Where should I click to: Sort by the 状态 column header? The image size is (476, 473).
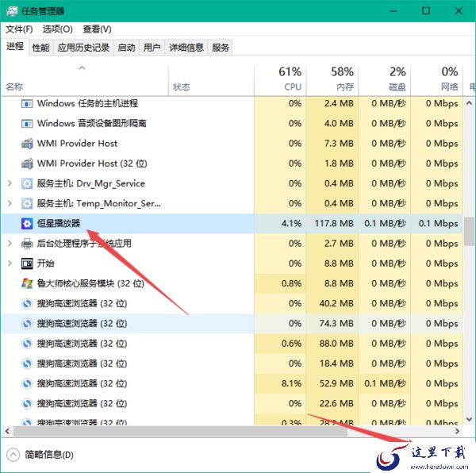[211, 79]
